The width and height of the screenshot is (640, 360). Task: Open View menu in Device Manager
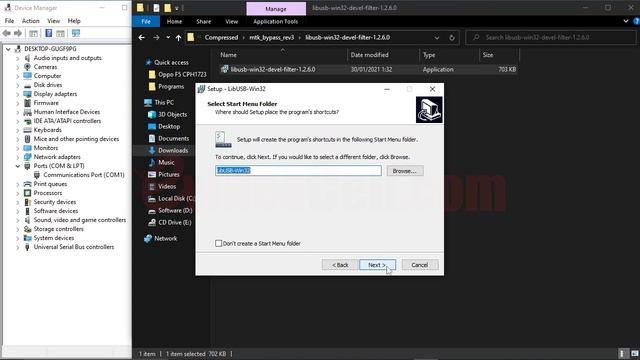53,21
